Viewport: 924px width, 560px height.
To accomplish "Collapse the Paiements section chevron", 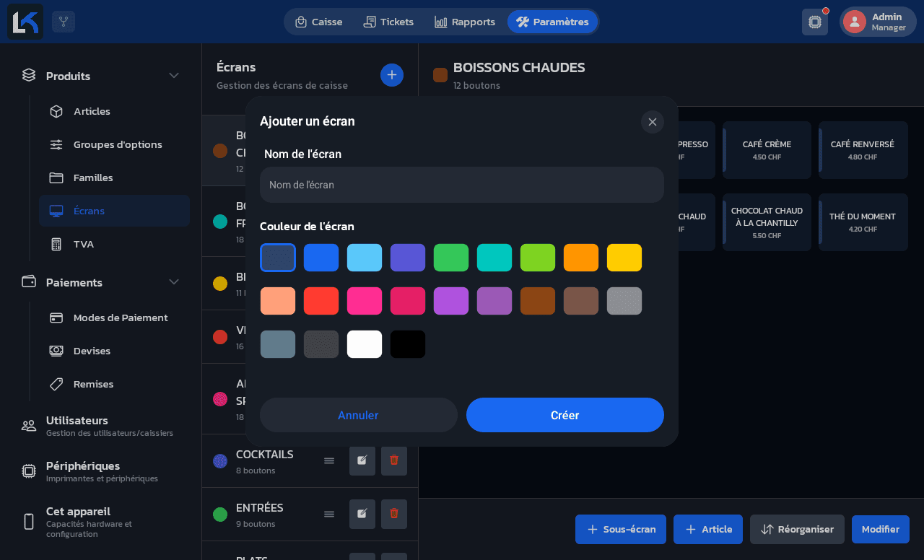I will pos(174,282).
